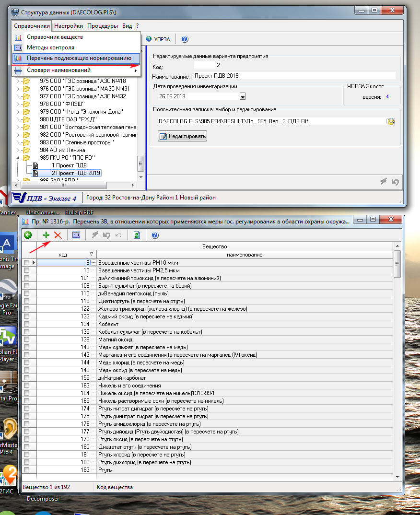Collapse the 985 ГКУ РО "ППС РО" node
Screen dimensions: 420x515
click(x=19, y=157)
